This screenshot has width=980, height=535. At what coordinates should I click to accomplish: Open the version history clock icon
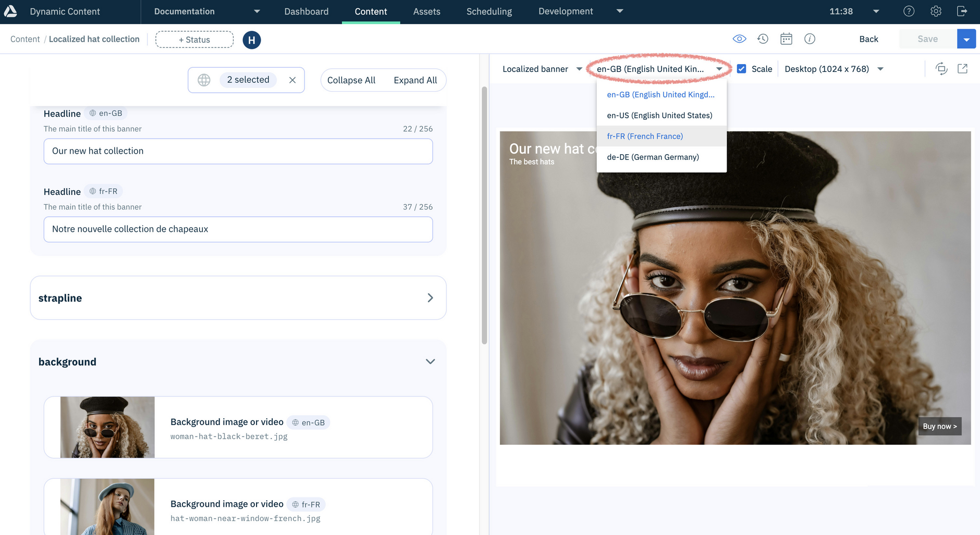pyautogui.click(x=763, y=39)
